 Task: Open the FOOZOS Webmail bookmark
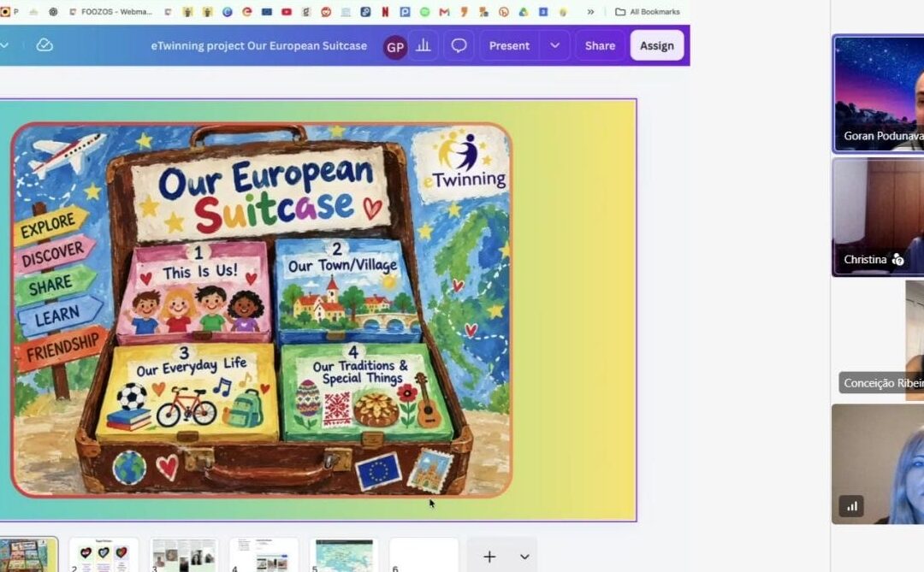pyautogui.click(x=110, y=12)
